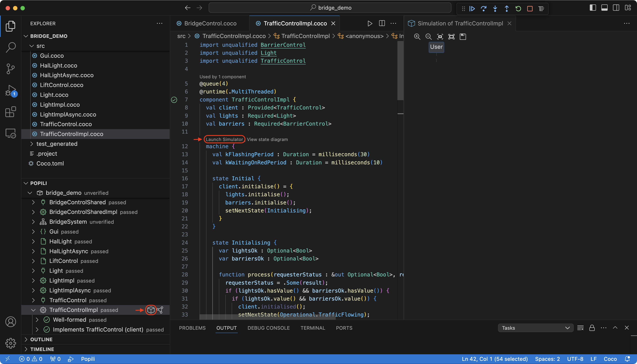Expand the OUTLINE section
Image resolution: width=637 pixels, height=364 pixels.
[26, 340]
